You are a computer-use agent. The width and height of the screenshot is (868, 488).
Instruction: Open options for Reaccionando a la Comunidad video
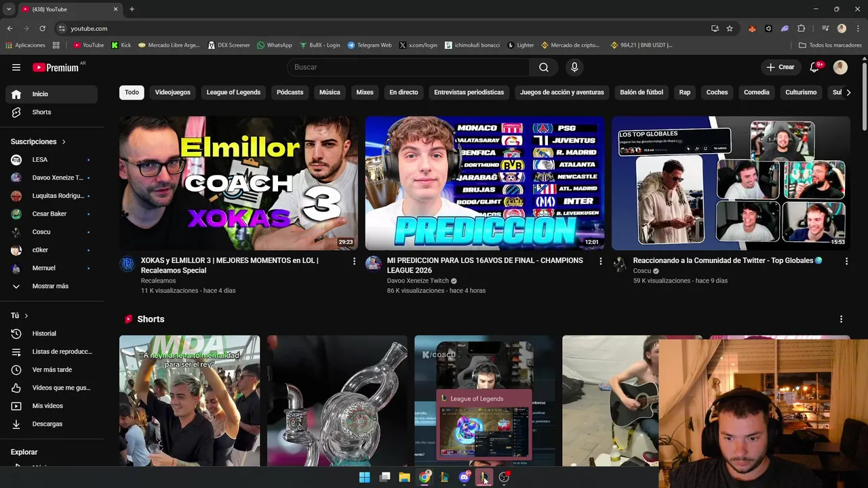click(x=846, y=261)
